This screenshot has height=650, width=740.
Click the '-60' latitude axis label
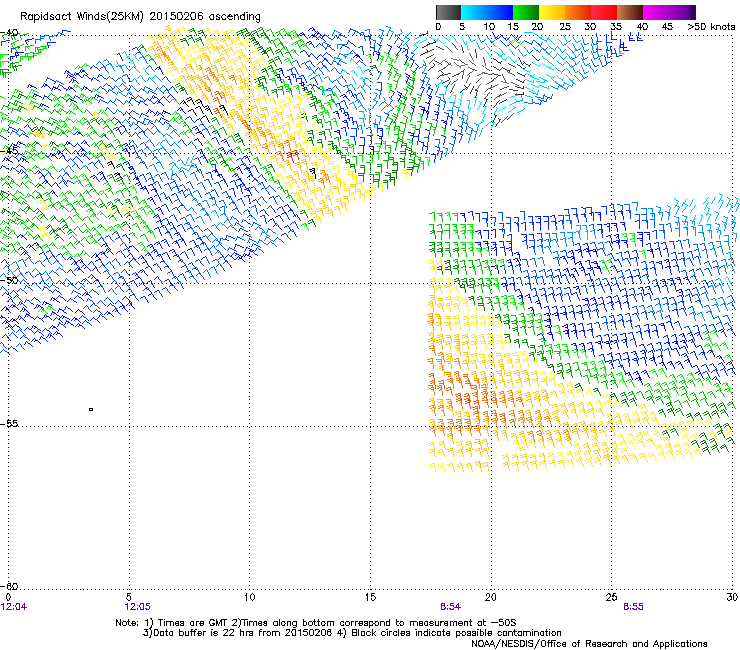pos(9,586)
